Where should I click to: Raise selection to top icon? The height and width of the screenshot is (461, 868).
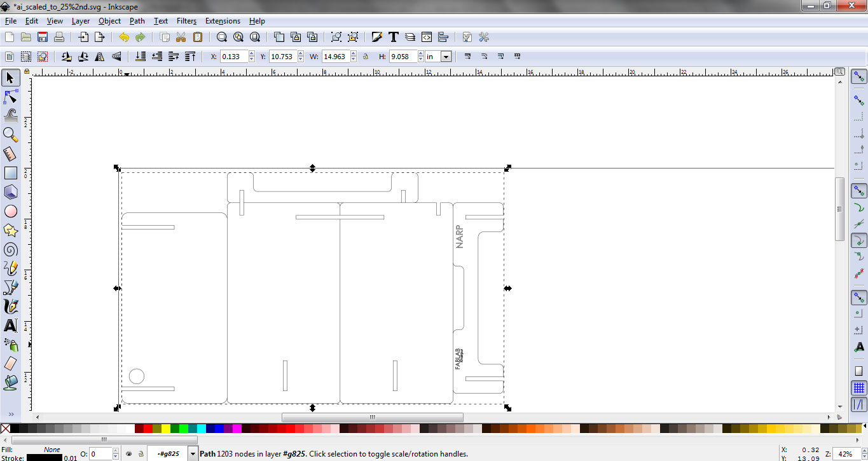tap(189, 57)
